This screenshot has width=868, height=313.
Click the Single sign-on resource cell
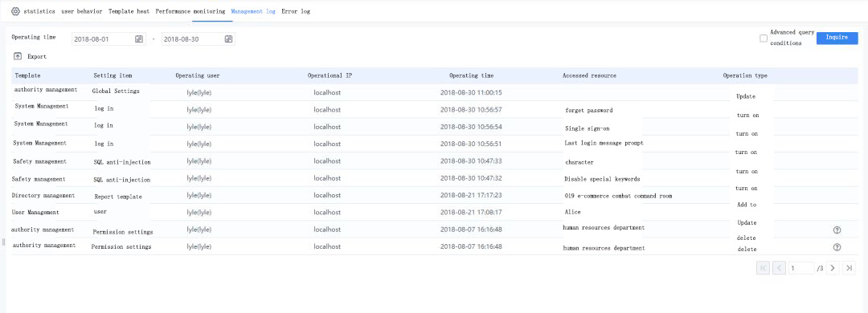(588, 128)
